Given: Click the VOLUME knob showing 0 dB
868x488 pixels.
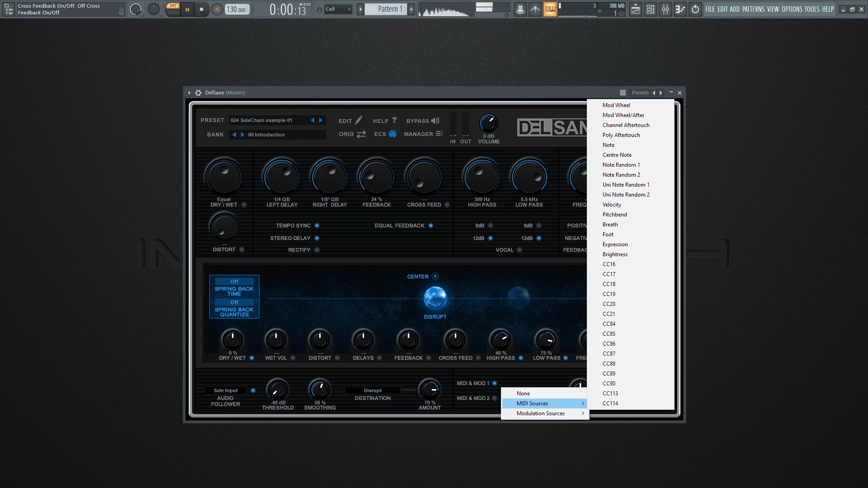Looking at the screenshot, I should (x=488, y=122).
